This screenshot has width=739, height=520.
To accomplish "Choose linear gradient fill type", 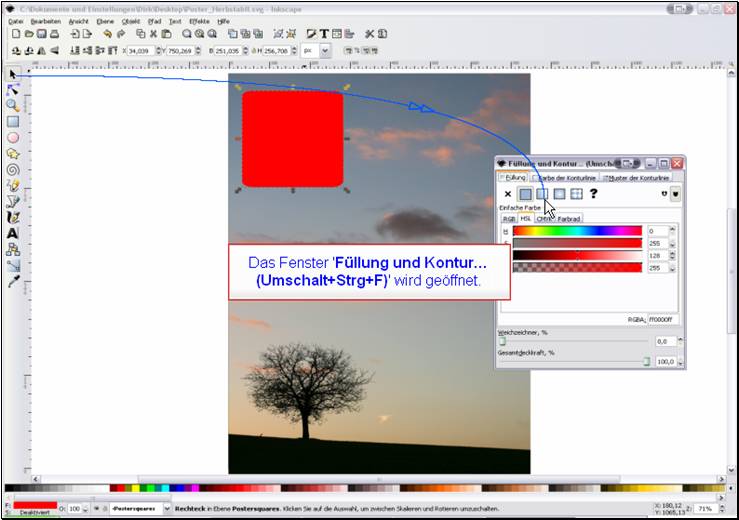I will pos(542,194).
